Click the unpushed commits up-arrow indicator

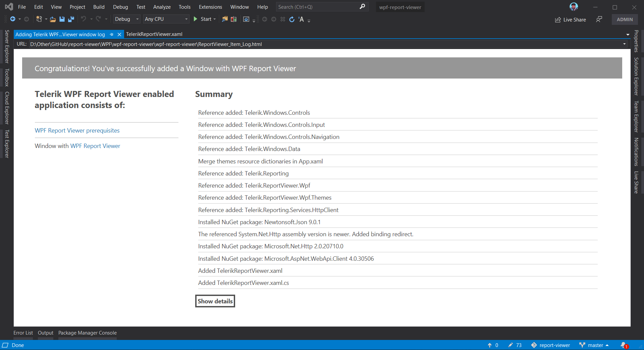[493, 345]
